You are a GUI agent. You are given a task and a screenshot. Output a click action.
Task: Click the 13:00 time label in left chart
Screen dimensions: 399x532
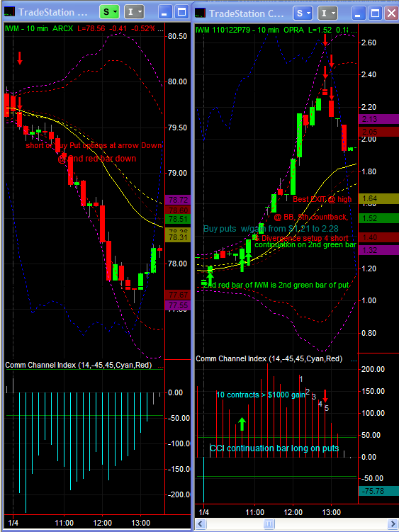[x=140, y=523]
